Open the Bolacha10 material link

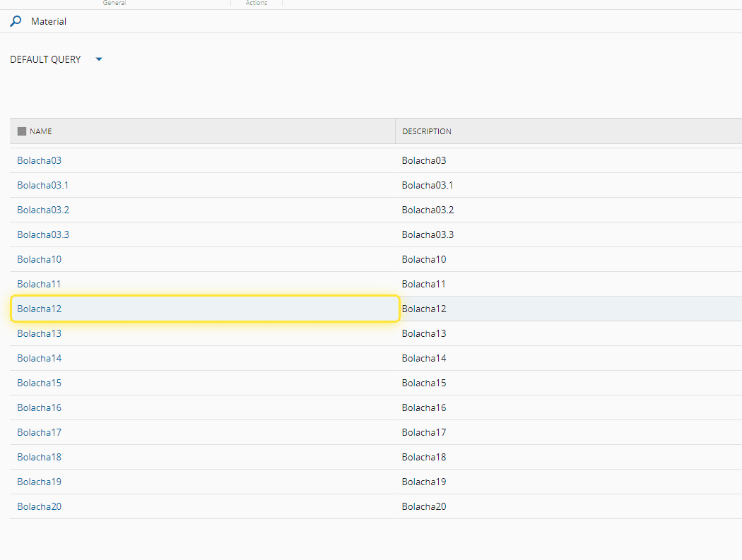40,259
